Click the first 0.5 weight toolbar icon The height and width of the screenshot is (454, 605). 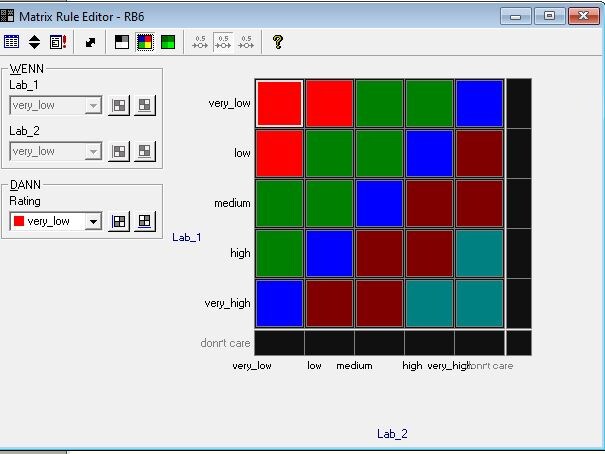[x=200, y=42]
